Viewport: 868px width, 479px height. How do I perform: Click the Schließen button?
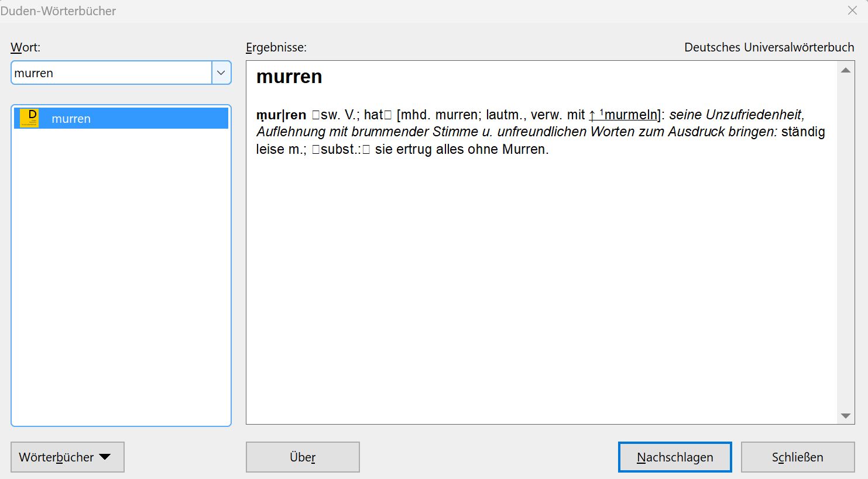click(x=798, y=457)
